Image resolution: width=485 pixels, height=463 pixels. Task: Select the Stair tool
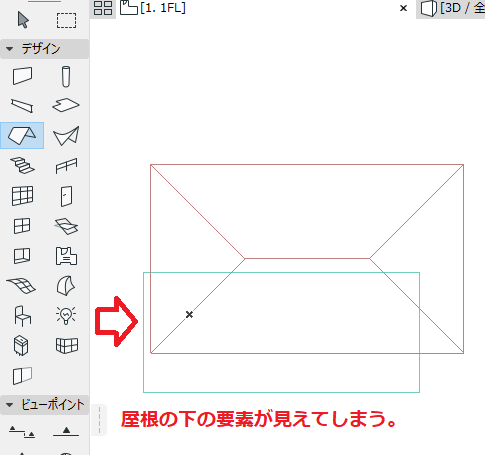click(22, 165)
